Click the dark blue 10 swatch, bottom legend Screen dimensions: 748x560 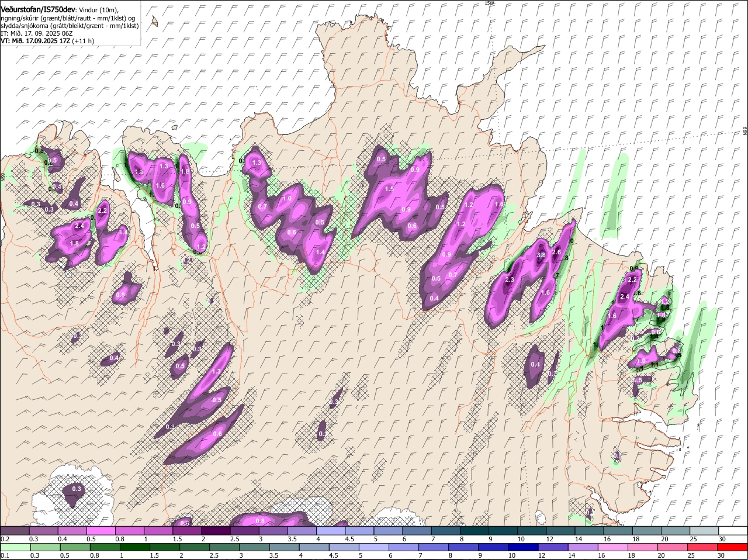tap(522, 547)
